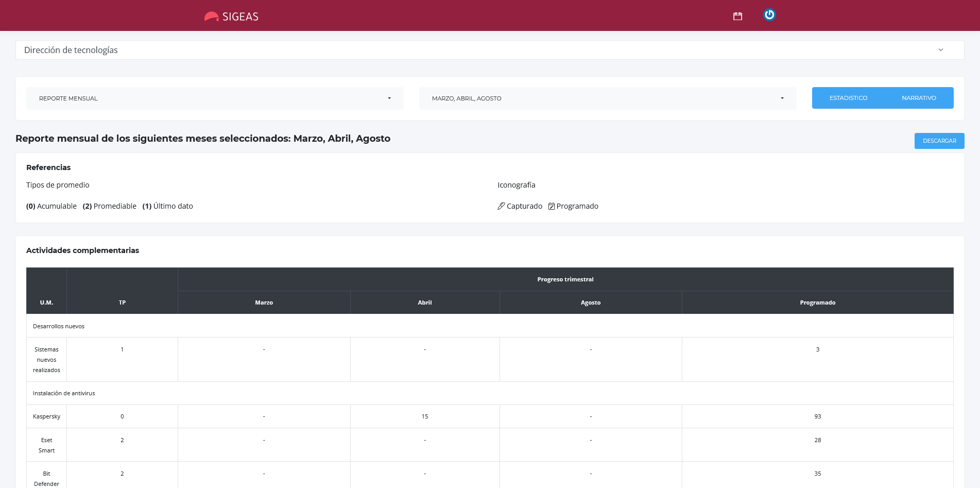Click the Programado calendar-check icon
The height and width of the screenshot is (488, 980).
pyautogui.click(x=552, y=206)
